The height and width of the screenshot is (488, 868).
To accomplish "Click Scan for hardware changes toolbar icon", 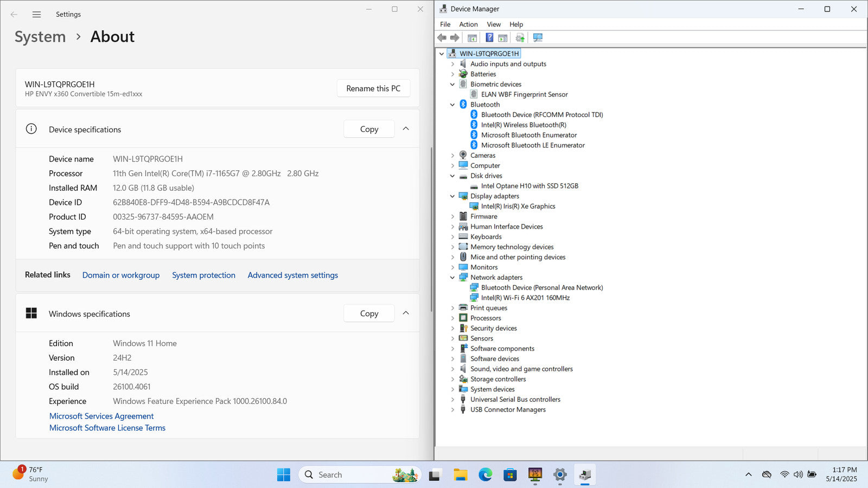I will (538, 38).
